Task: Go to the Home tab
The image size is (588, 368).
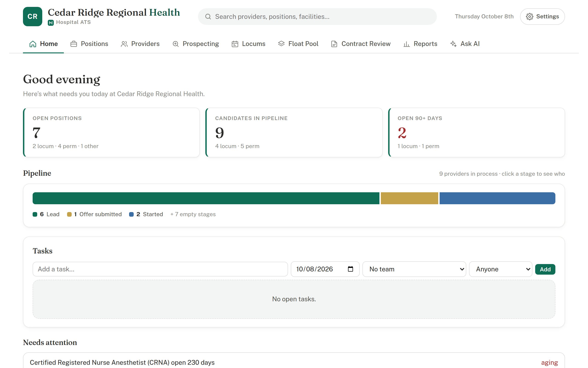Action: coord(43,44)
